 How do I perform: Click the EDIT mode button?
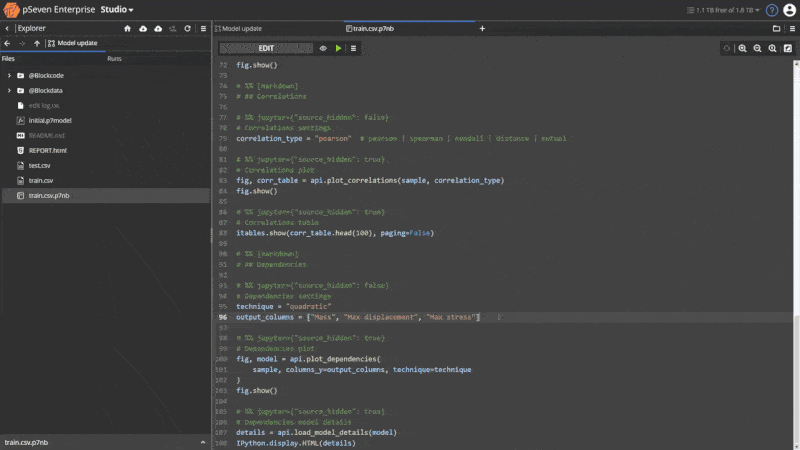pos(266,48)
